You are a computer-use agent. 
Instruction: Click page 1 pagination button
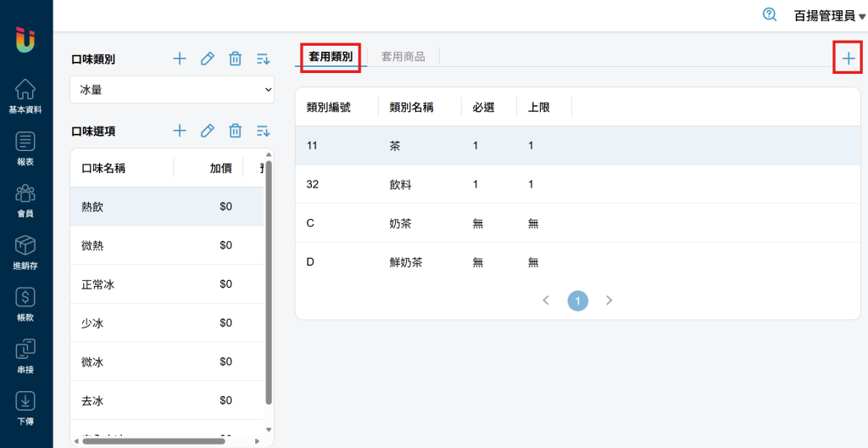577,300
